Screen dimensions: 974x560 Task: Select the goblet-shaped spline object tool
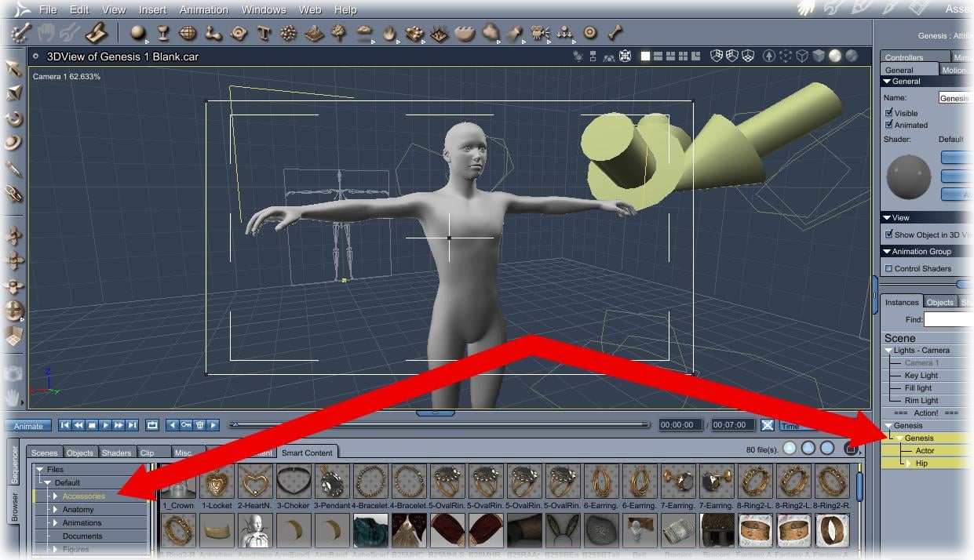[163, 33]
